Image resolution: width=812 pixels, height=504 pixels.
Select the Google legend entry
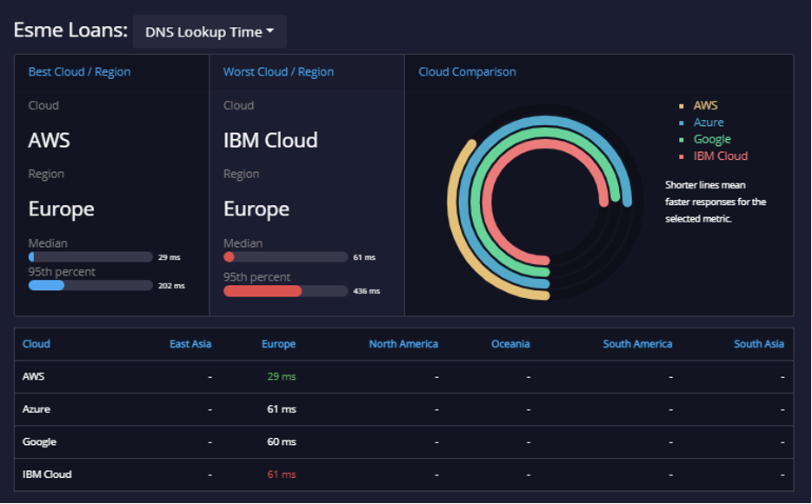tap(712, 139)
